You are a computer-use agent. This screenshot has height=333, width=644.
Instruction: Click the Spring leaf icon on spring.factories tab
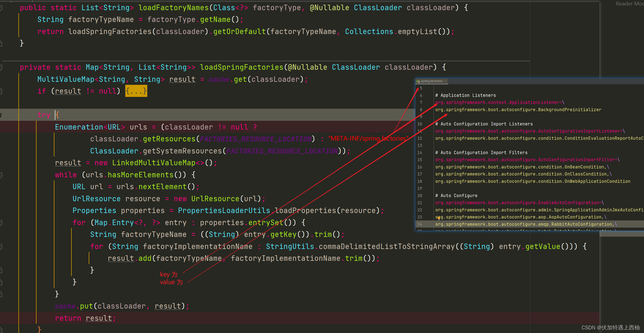click(418, 81)
